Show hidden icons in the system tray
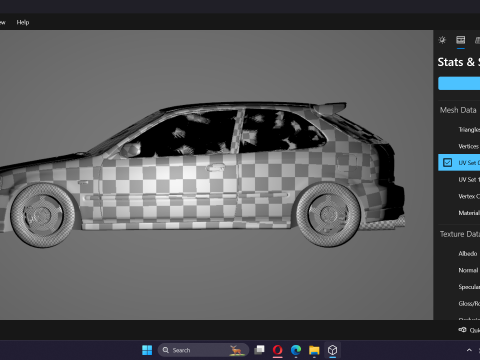The width and height of the screenshot is (480, 360). pos(469,350)
